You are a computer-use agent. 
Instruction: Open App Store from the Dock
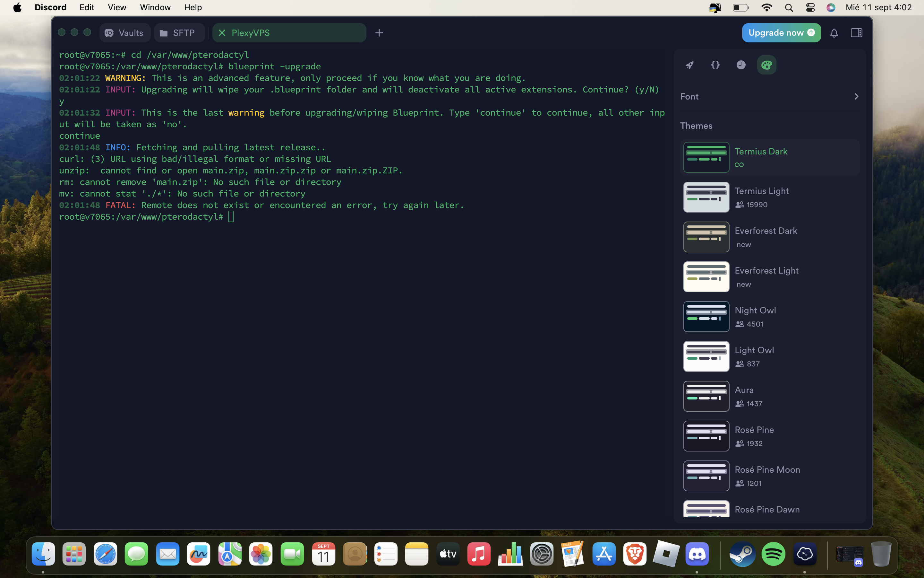(x=604, y=554)
